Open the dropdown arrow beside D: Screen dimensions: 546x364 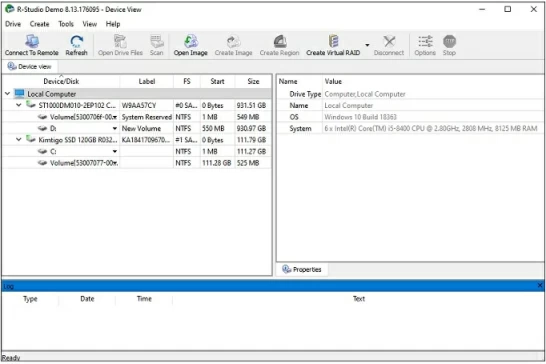pyautogui.click(x=115, y=129)
